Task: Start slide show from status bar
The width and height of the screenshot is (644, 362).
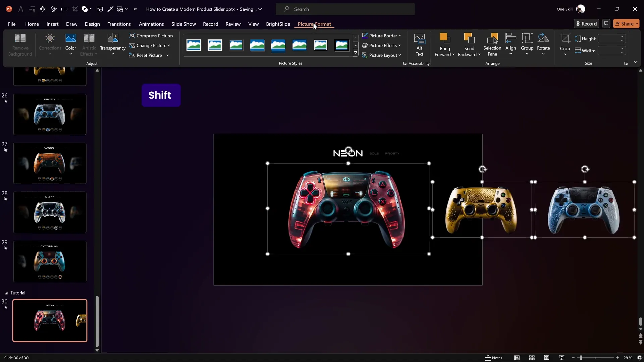Action: (562, 358)
